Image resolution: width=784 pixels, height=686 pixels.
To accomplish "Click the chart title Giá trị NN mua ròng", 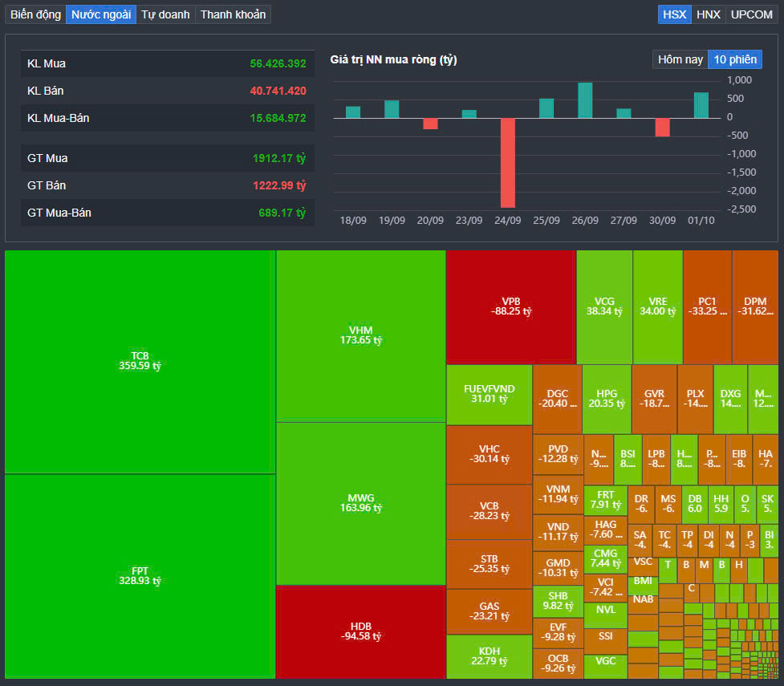I will click(393, 60).
